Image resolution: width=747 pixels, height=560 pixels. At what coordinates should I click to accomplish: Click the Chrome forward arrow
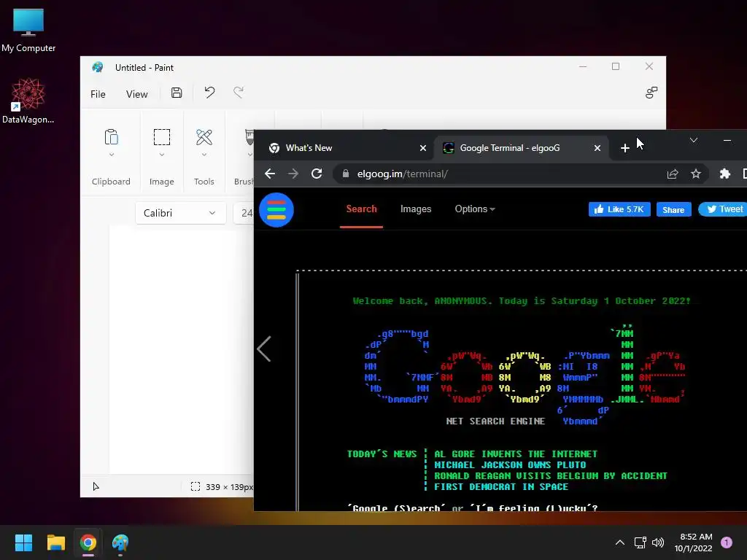[x=293, y=174]
